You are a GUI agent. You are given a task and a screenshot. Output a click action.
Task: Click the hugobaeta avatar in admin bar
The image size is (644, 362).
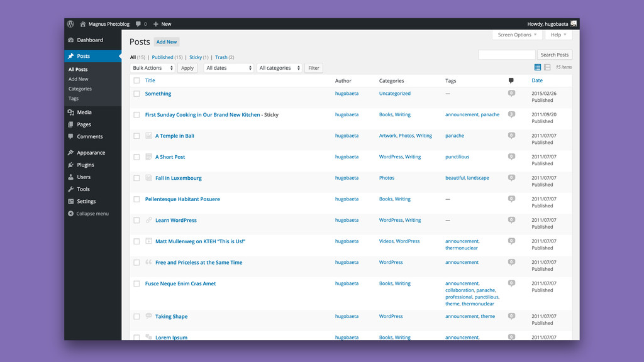pos(574,24)
